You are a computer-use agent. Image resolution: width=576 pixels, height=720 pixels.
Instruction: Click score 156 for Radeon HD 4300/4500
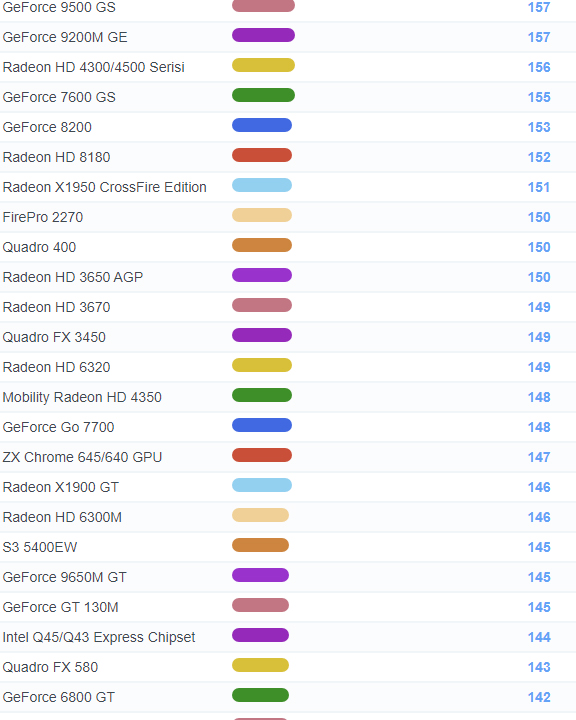(539, 67)
